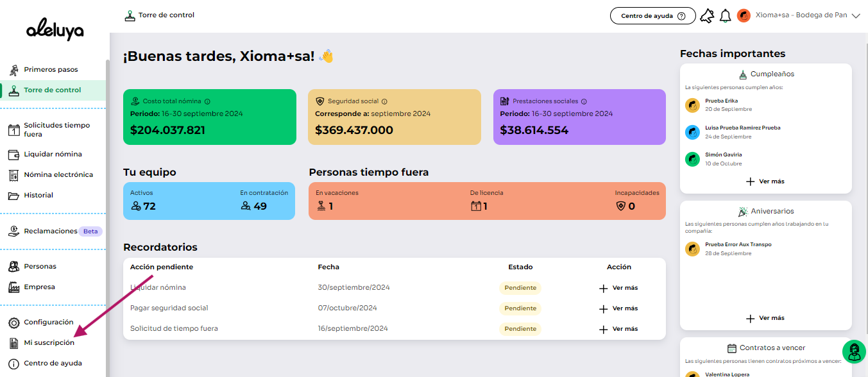
Task: Click the Contratos a vencer calendar icon
Action: (731, 348)
